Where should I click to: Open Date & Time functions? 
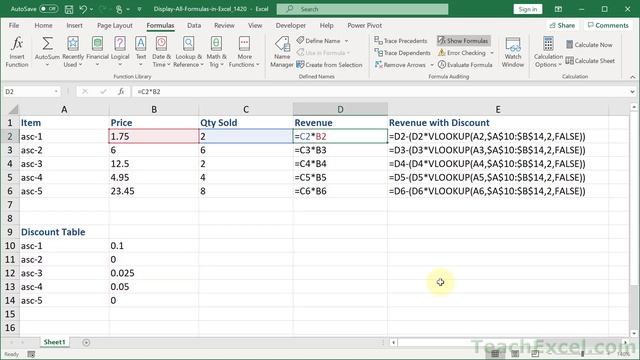[x=162, y=52]
